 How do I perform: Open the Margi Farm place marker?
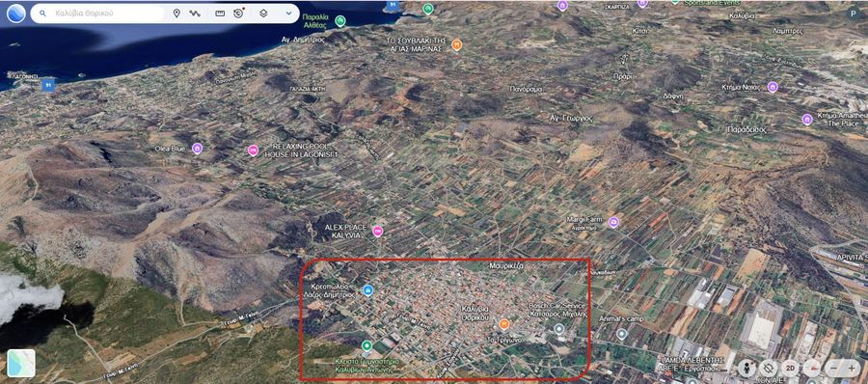click(x=613, y=223)
